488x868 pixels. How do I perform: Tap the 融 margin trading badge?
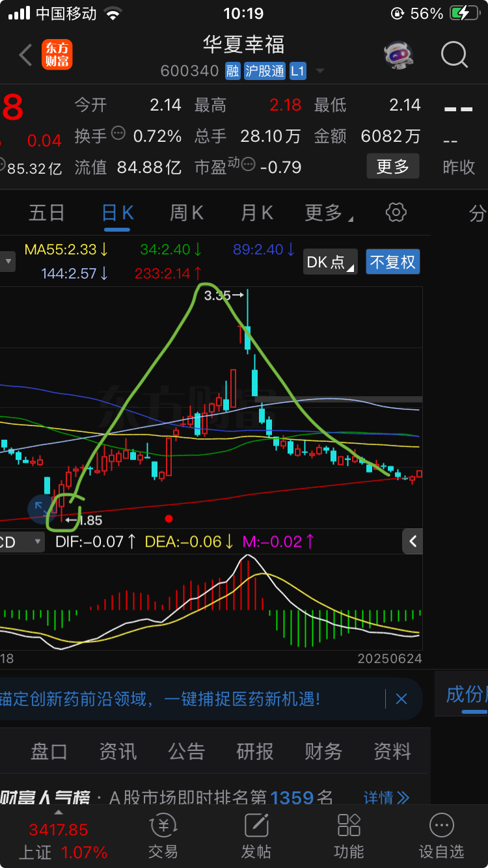coord(233,71)
